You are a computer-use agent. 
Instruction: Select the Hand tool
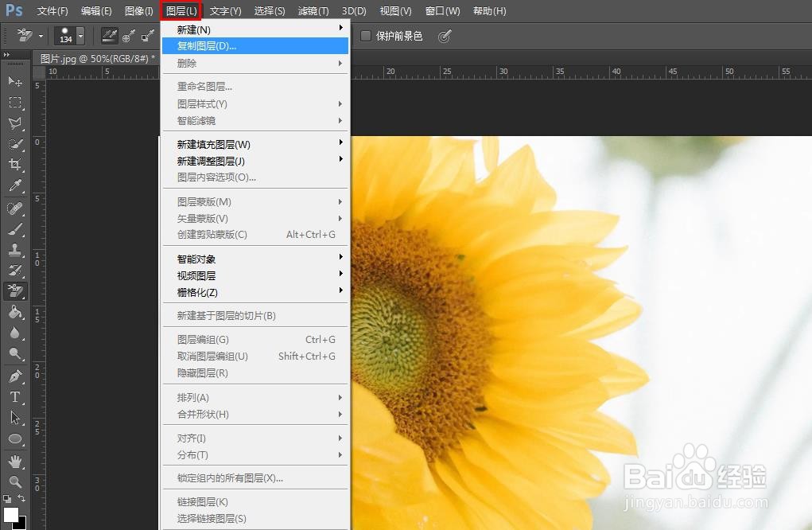pyautogui.click(x=15, y=461)
